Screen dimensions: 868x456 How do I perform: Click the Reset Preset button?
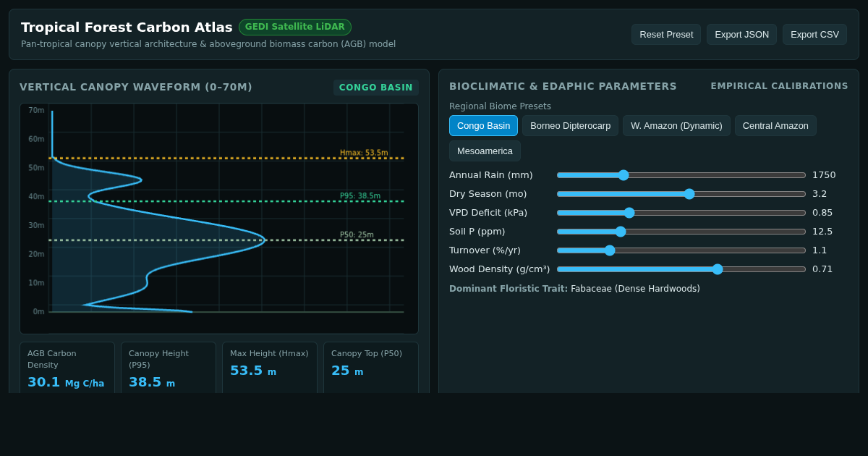click(666, 35)
